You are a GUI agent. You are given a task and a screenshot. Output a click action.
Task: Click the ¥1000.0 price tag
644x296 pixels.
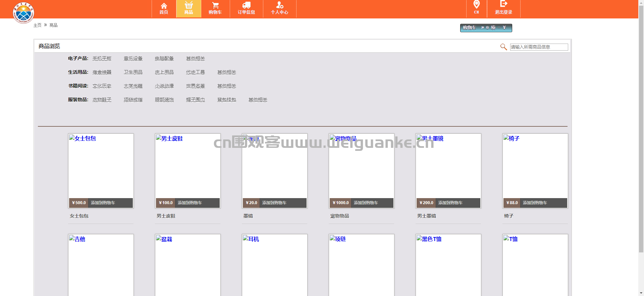(x=340, y=203)
